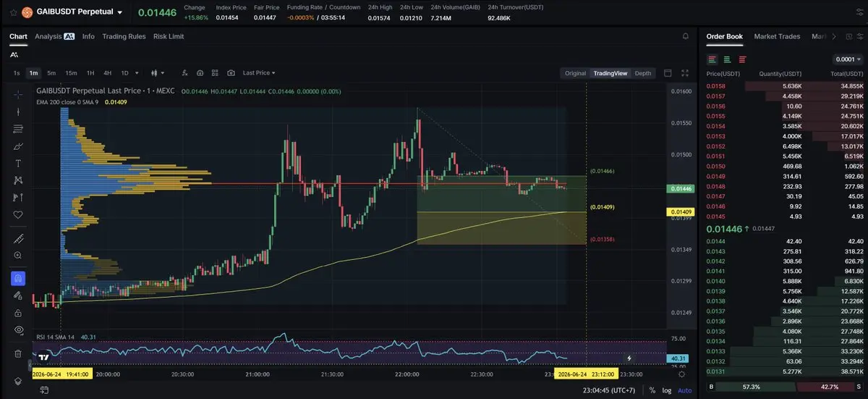Select the 1H timeframe
Screen dimensions: 868x399
(90, 73)
